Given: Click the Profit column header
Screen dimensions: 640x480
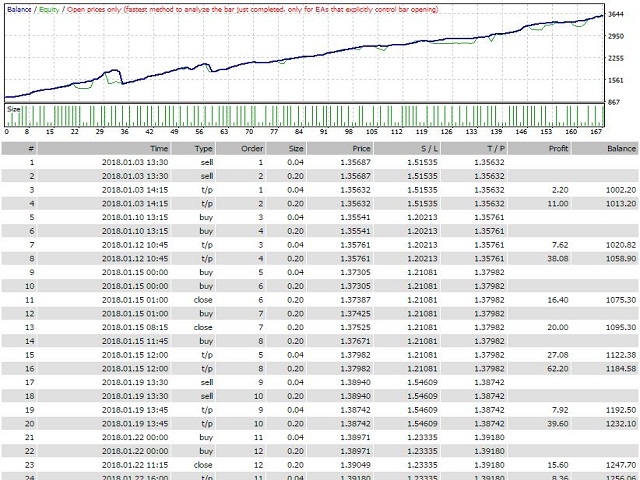Looking at the screenshot, I should tap(539, 149).
